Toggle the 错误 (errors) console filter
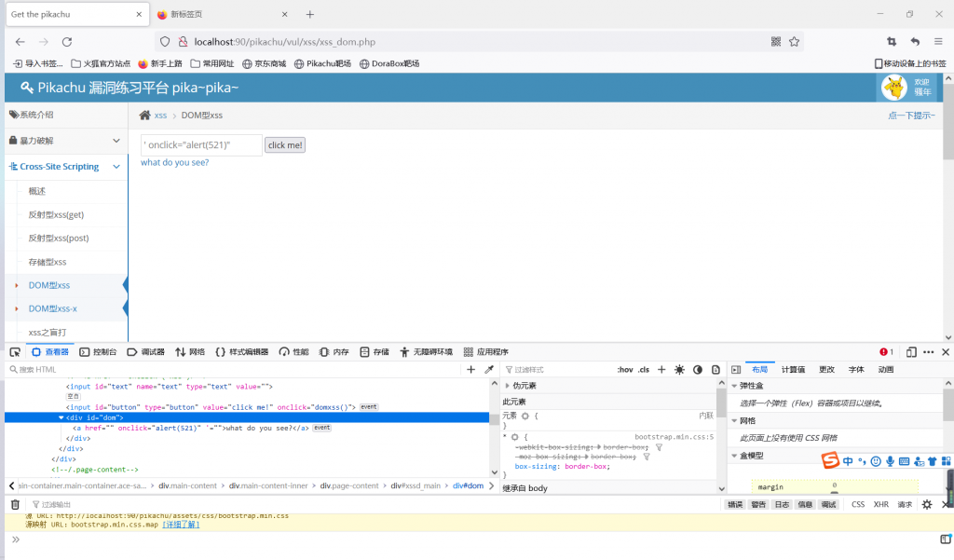954x560 pixels. (735, 504)
